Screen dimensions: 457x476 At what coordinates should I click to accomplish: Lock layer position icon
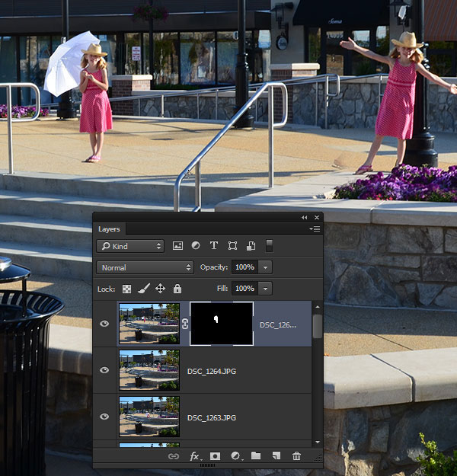pyautogui.click(x=160, y=289)
